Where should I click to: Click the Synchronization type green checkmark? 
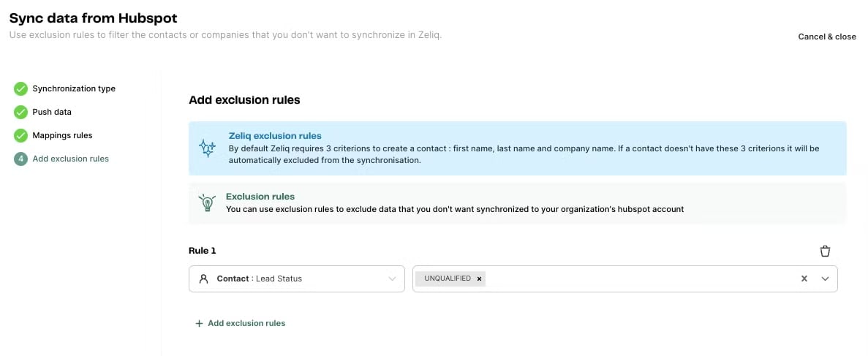tap(20, 89)
